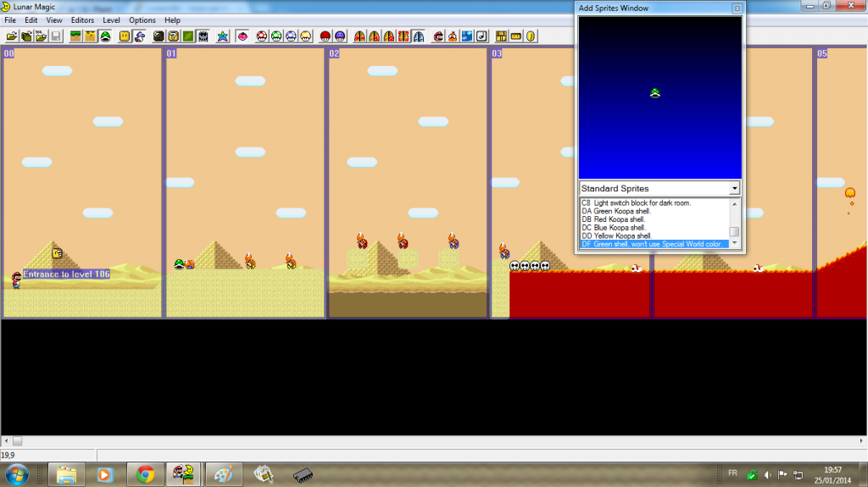Image resolution: width=868 pixels, height=487 pixels.
Task: Open the yellow block add objects icon
Action: [x=125, y=36]
